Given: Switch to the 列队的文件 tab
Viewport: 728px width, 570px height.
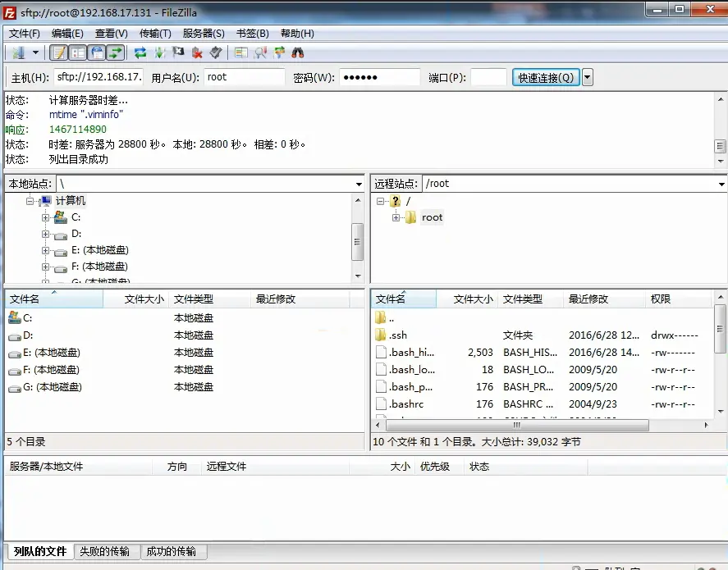Looking at the screenshot, I should [40, 551].
